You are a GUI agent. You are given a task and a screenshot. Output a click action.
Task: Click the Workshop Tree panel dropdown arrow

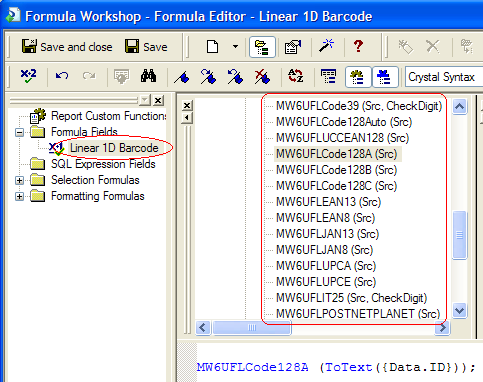[145, 100]
